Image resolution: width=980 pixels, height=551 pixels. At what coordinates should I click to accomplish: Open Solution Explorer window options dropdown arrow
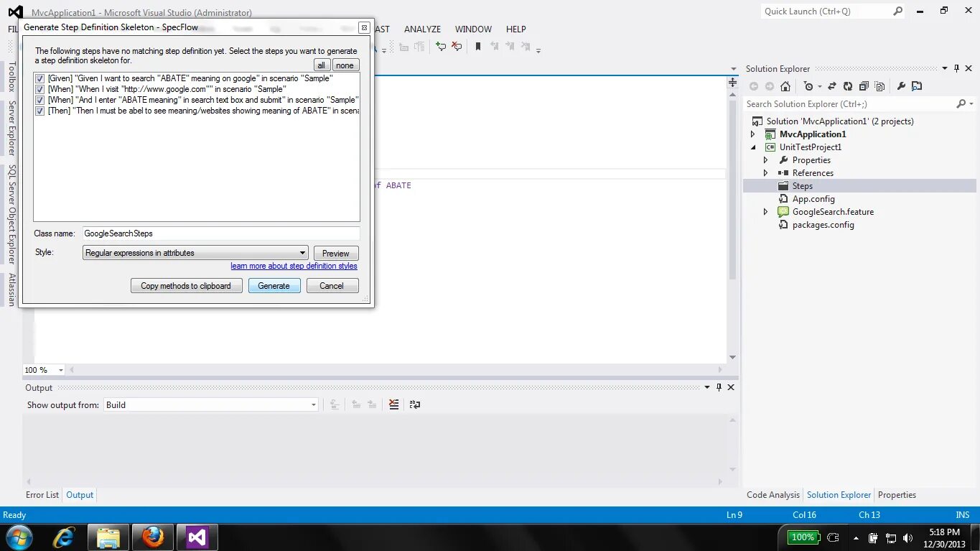(x=945, y=69)
